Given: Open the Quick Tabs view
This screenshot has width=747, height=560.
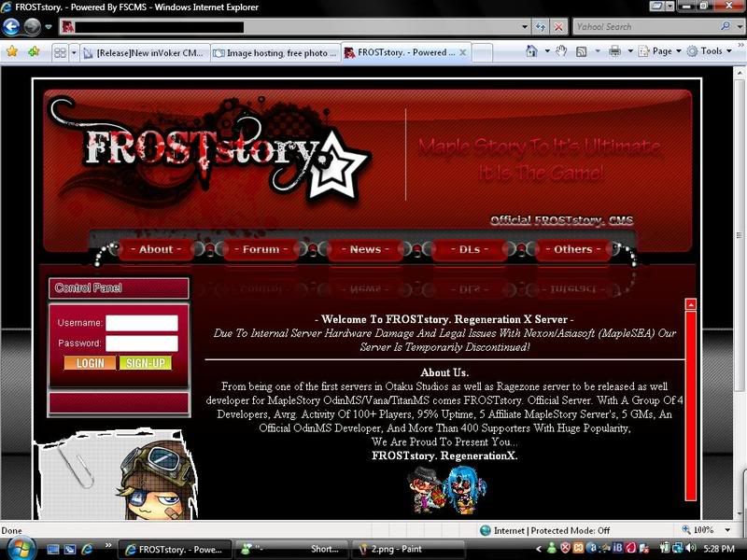Looking at the screenshot, I should point(59,53).
